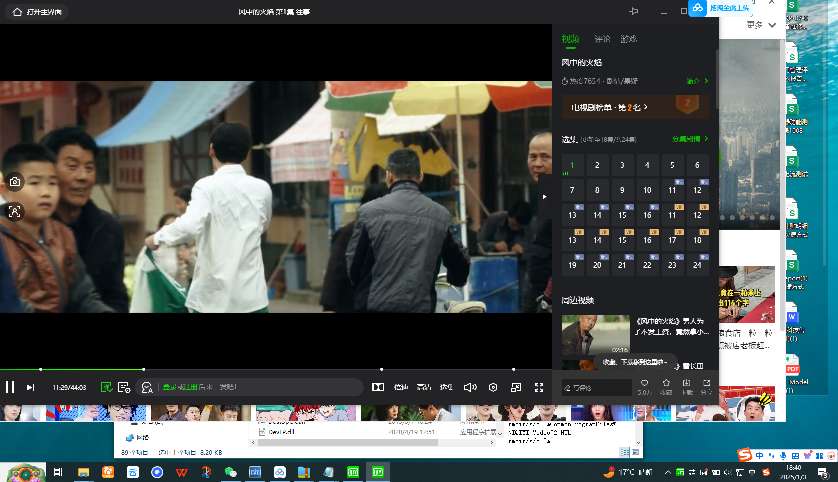Viewport: 838px width, 482px height.
Task: Select episode 19
Action: (572, 265)
